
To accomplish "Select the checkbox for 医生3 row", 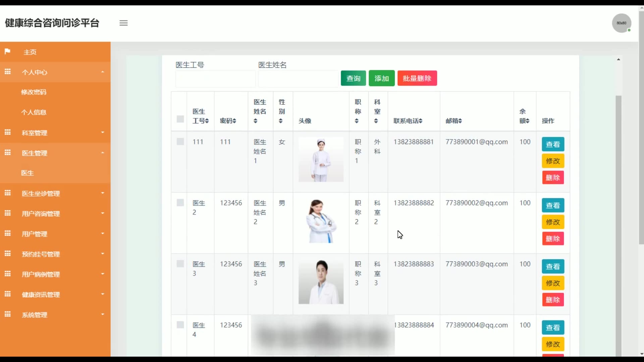I will [180, 264].
